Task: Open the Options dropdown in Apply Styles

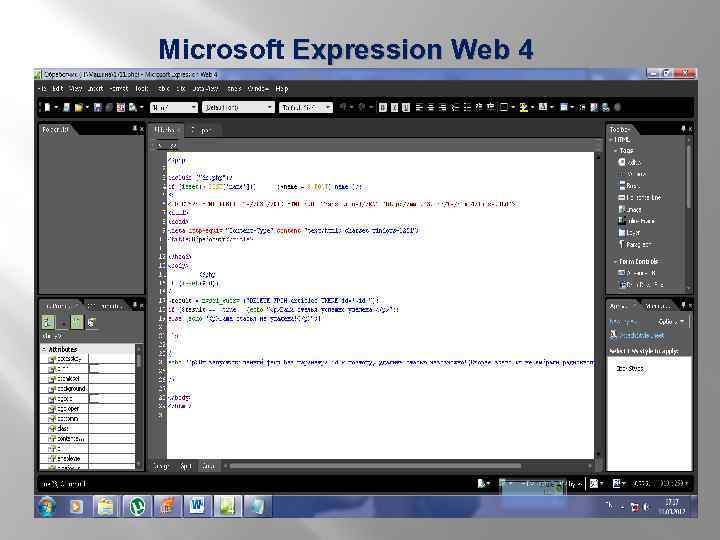Action: [x=671, y=321]
